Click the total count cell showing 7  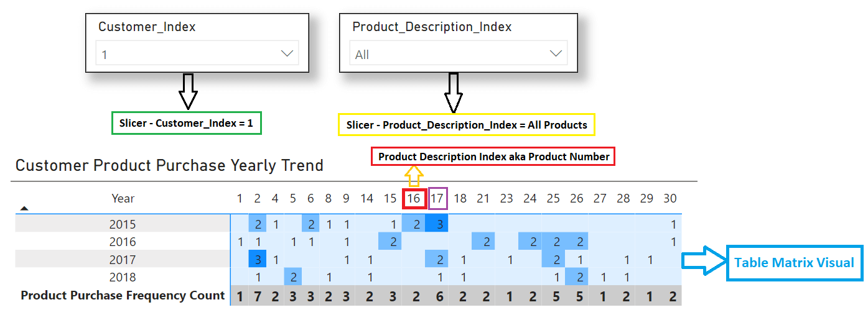[x=258, y=297]
